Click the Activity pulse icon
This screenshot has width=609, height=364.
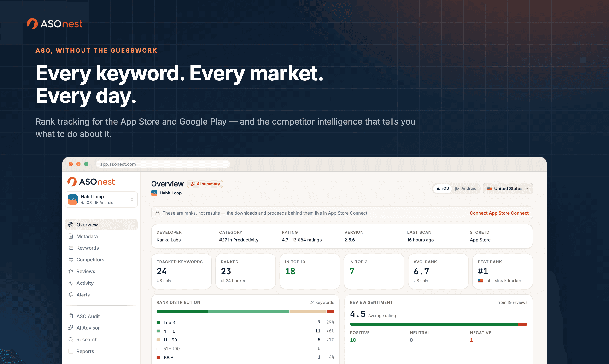[x=71, y=283]
